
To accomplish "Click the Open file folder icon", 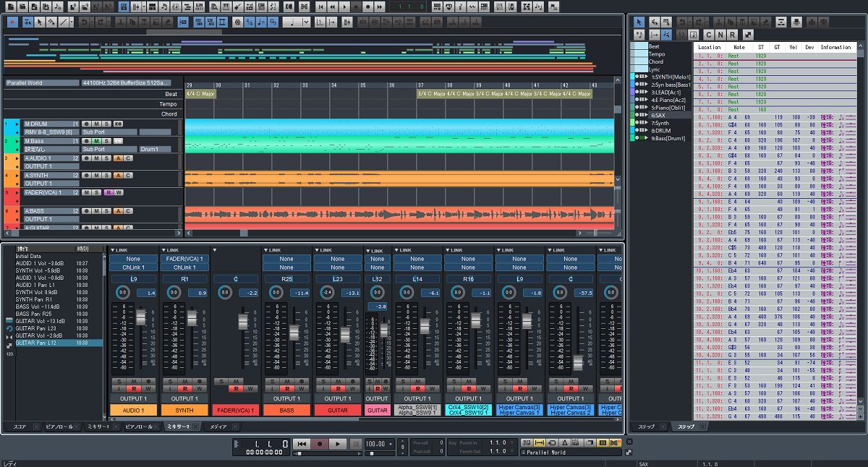I will point(22,7).
